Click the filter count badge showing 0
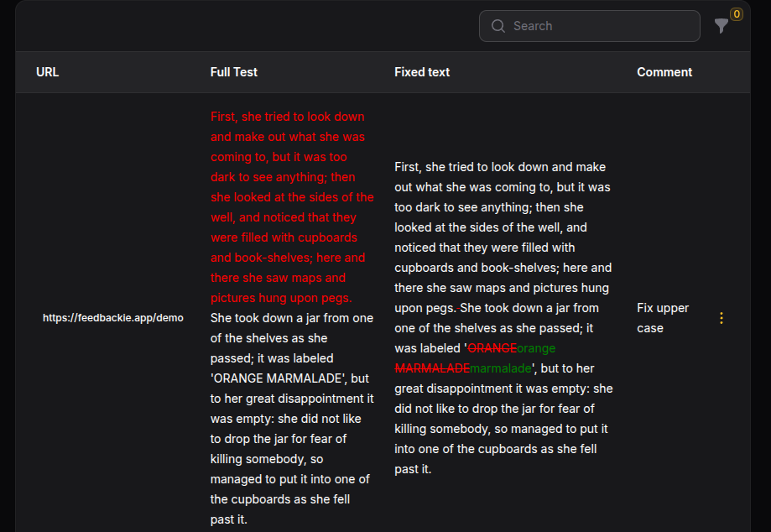This screenshot has height=532, width=771. [x=736, y=14]
